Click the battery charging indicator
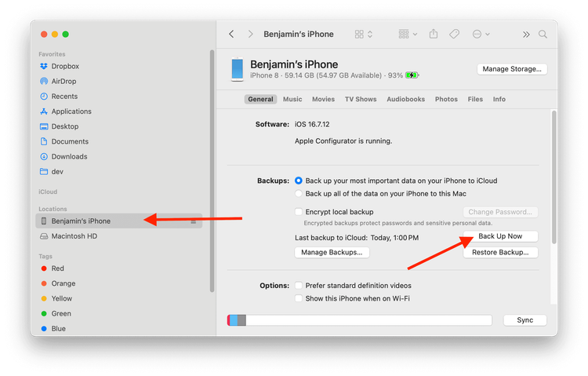 tap(412, 75)
